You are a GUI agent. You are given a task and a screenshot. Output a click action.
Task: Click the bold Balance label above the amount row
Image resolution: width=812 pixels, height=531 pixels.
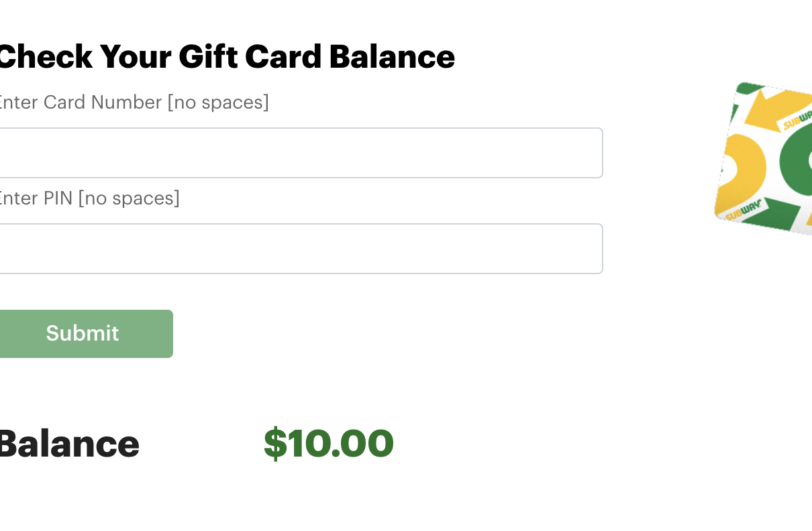68,444
